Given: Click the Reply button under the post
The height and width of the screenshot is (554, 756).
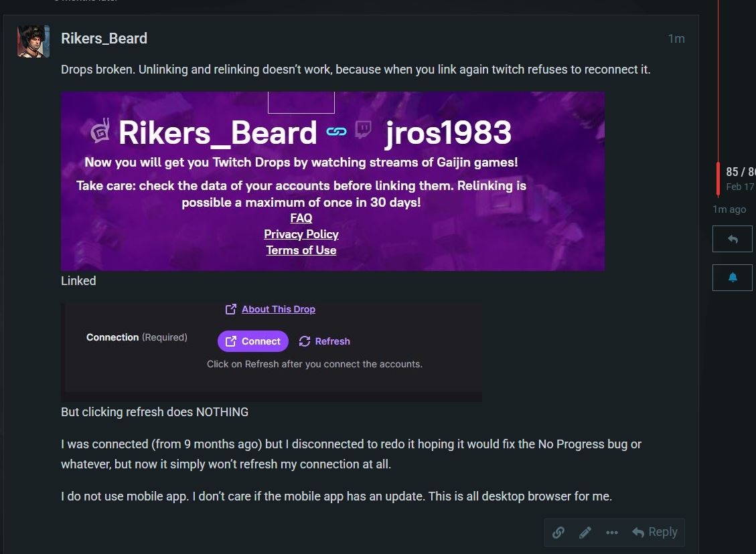Looking at the screenshot, I should (x=655, y=532).
